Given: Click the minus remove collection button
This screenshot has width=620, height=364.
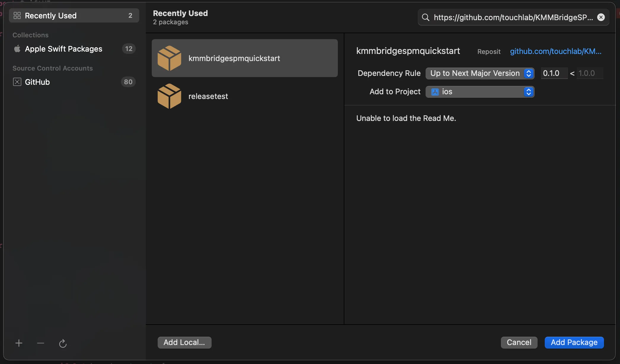Looking at the screenshot, I should tap(41, 343).
